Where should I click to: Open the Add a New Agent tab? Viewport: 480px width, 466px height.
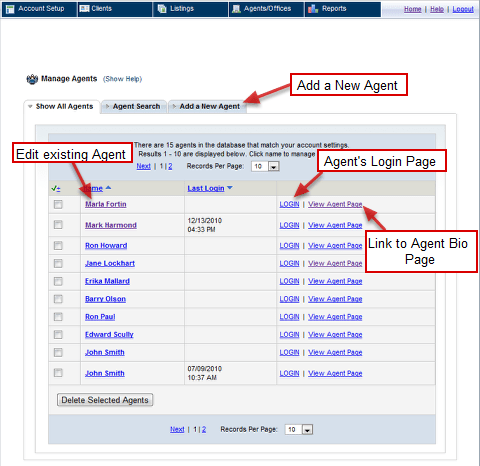(x=207, y=107)
